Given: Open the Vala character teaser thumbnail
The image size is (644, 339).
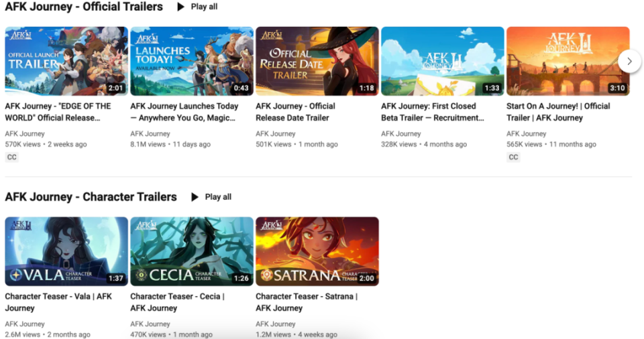Looking at the screenshot, I should click(x=66, y=251).
